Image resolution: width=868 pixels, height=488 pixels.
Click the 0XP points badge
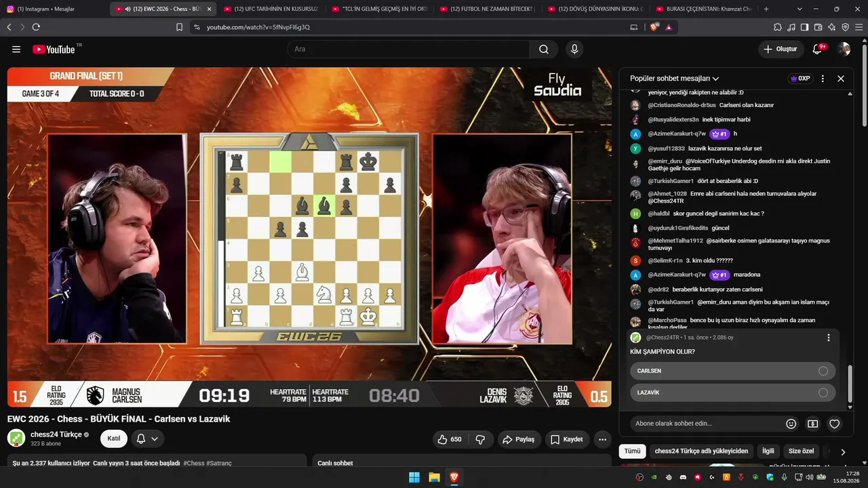pyautogui.click(x=800, y=79)
